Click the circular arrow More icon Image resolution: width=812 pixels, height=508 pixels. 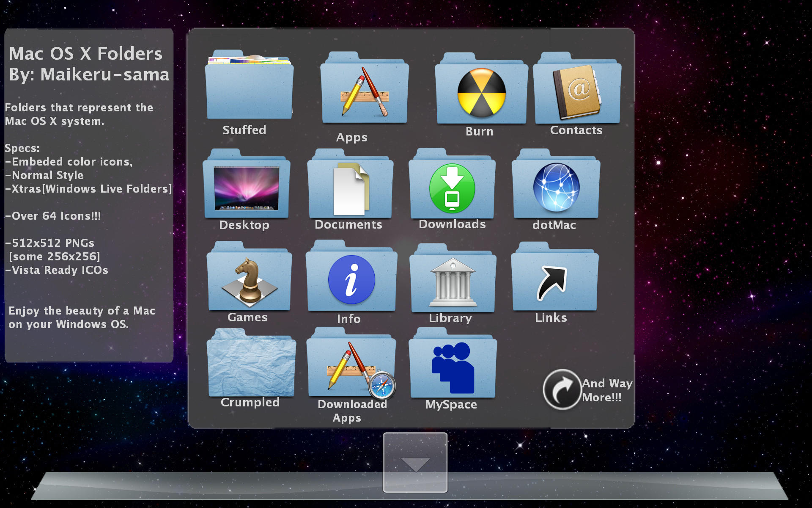562,389
